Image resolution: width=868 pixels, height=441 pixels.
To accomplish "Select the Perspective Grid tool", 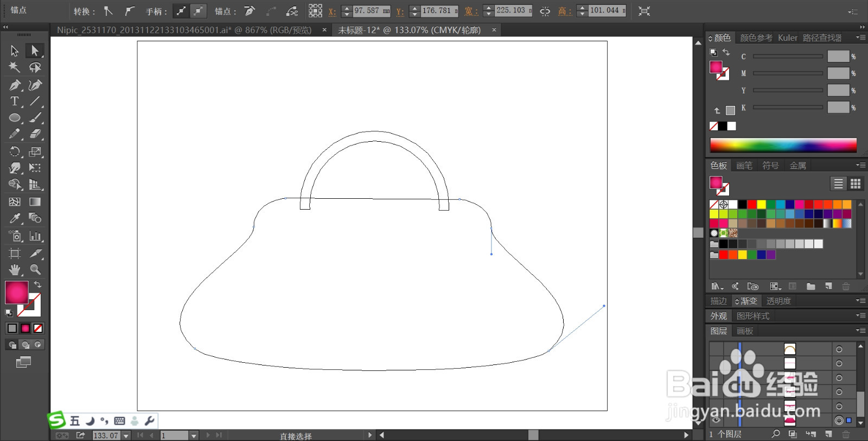I will [x=35, y=185].
